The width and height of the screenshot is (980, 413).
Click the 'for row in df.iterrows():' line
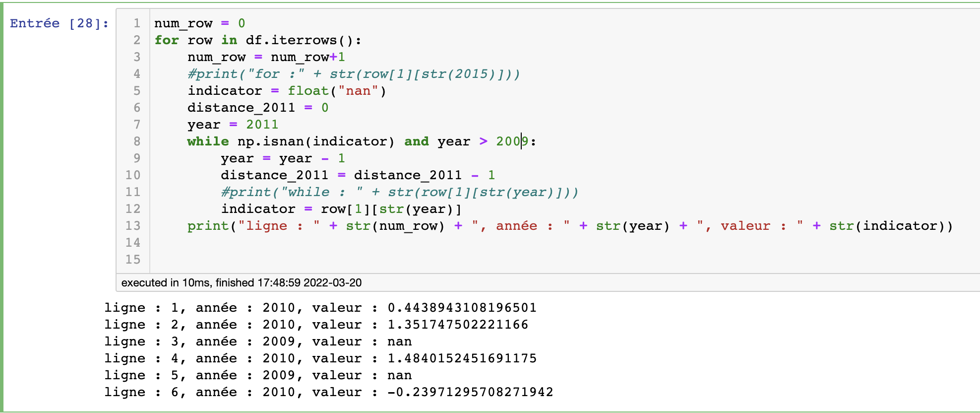tap(258, 40)
